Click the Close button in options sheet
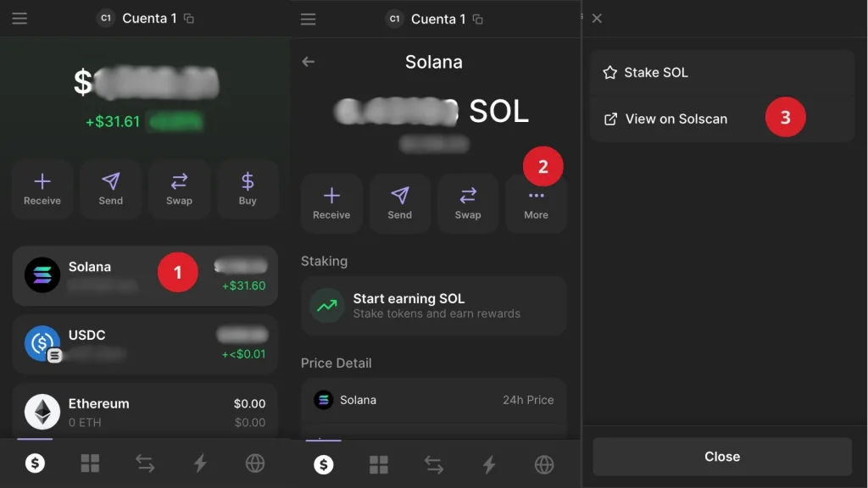 (722, 457)
